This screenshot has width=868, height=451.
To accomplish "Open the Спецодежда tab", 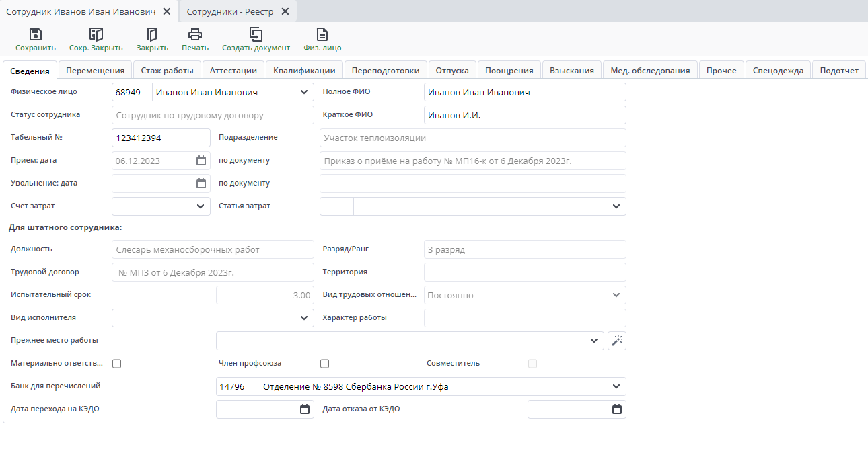I will coord(778,71).
